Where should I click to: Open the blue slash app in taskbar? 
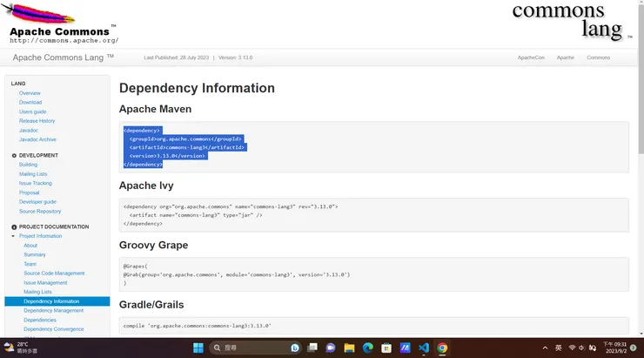405,348
